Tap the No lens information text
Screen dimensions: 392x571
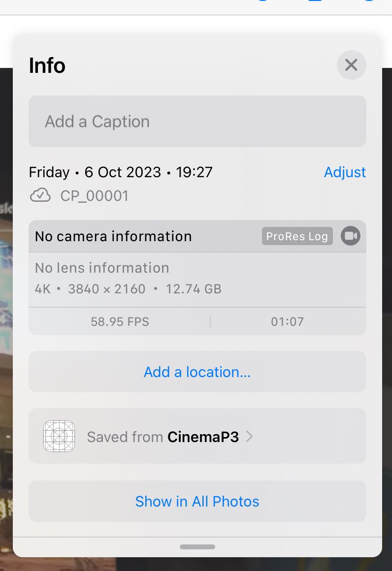coord(102,268)
